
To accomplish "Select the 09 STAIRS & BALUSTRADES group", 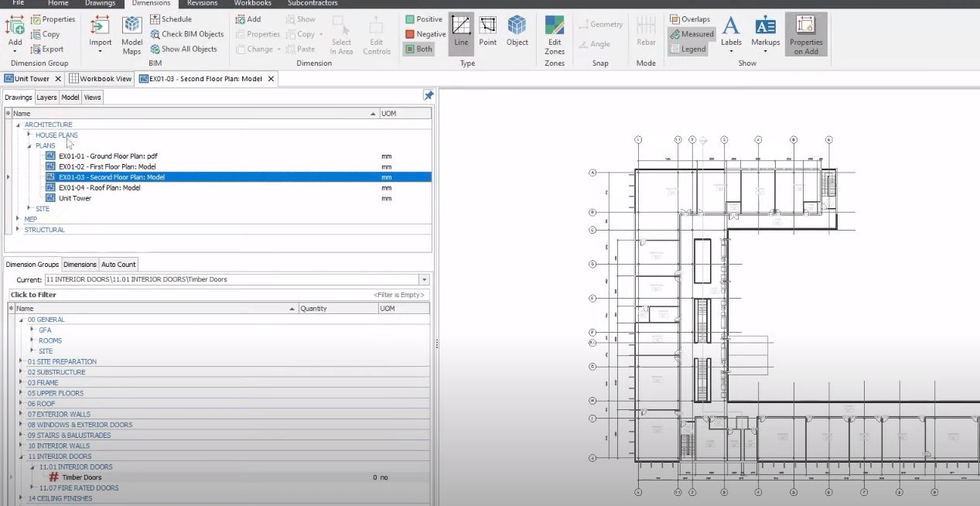I will [x=70, y=435].
